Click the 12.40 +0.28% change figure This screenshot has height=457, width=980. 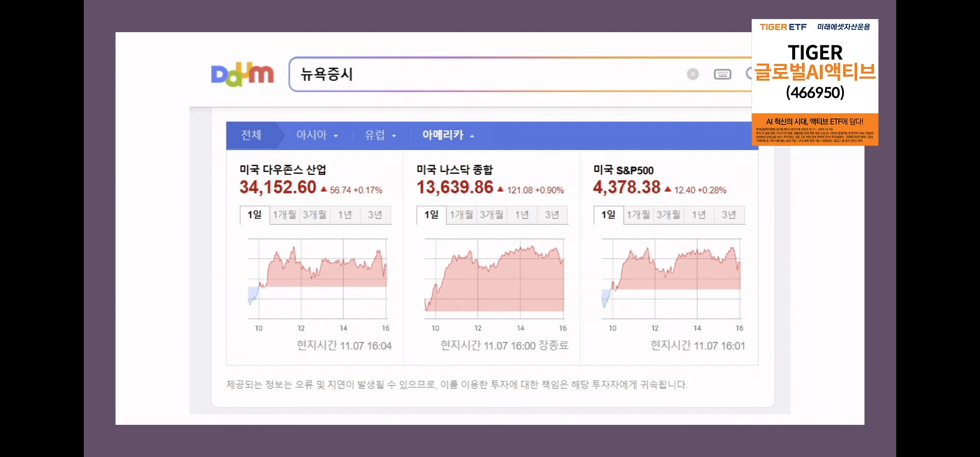coord(700,190)
